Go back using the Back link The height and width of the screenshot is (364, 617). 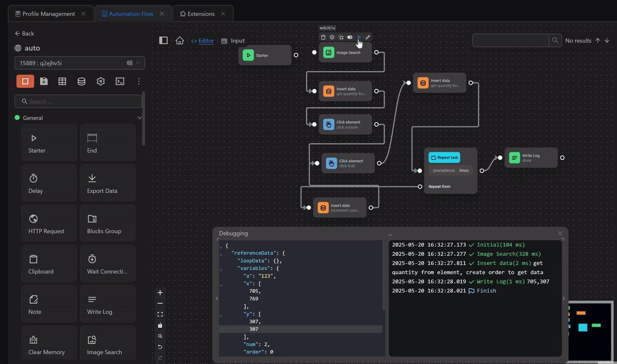tap(24, 33)
